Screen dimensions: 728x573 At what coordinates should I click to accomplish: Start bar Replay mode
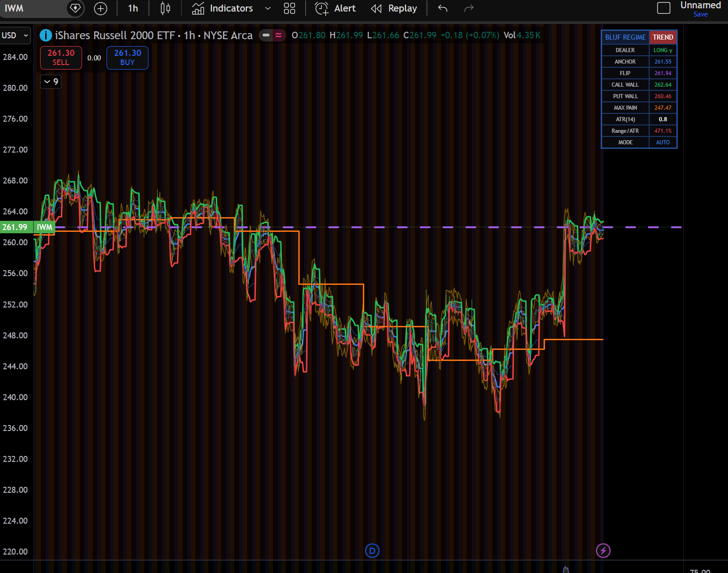click(x=394, y=8)
